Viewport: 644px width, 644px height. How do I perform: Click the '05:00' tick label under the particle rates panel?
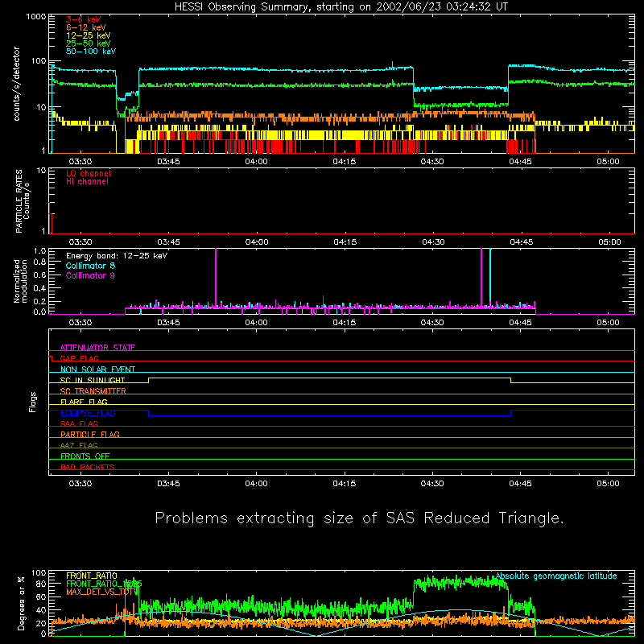[609, 242]
